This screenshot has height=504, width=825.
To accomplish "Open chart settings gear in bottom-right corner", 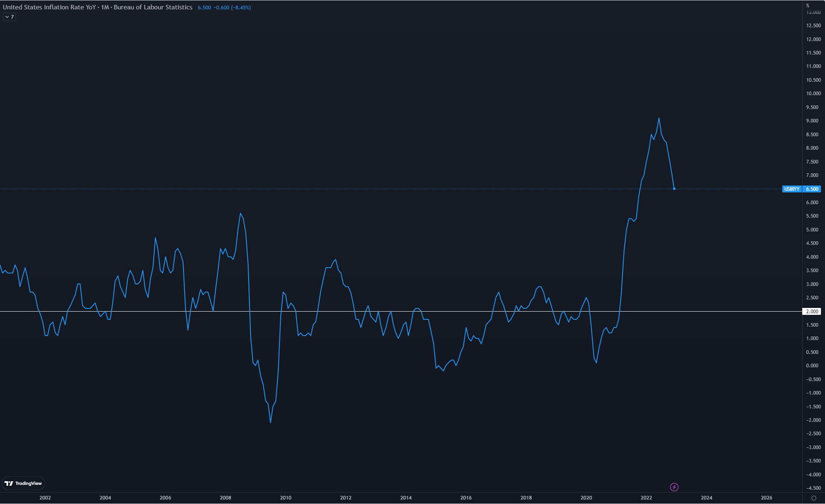I will pyautogui.click(x=814, y=498).
